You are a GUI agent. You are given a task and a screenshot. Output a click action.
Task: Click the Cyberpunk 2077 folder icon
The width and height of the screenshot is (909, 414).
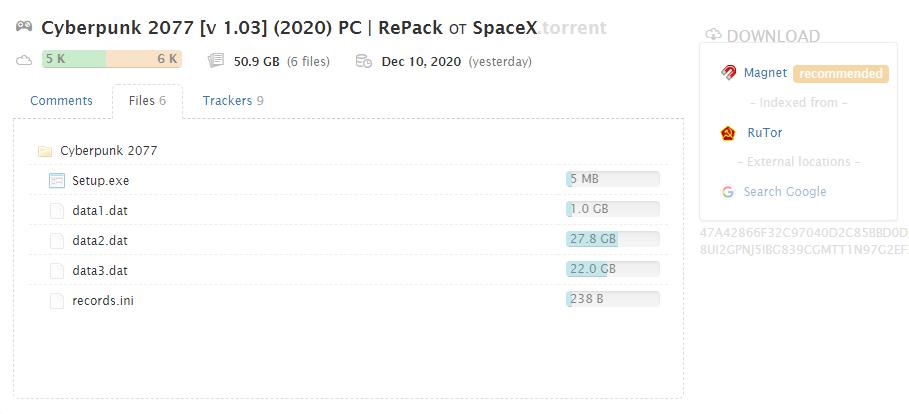tap(44, 152)
